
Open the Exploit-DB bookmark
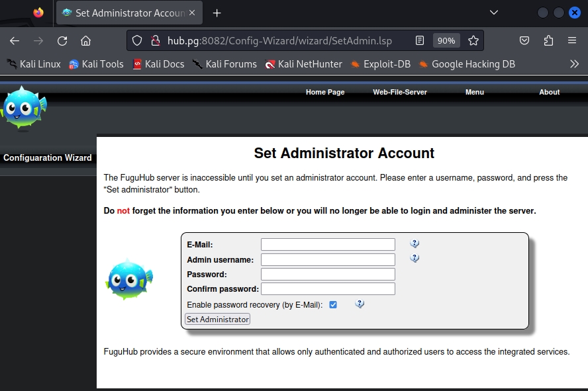[x=380, y=64]
